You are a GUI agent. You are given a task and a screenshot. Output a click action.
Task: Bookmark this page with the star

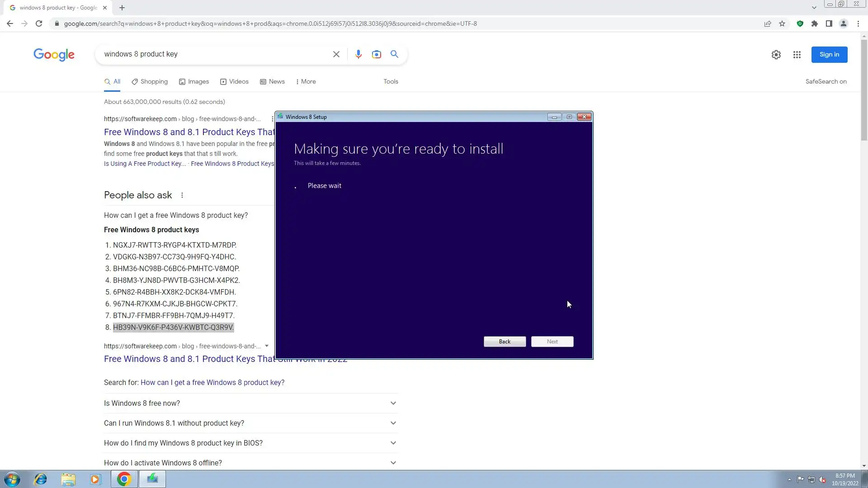pyautogui.click(x=782, y=23)
